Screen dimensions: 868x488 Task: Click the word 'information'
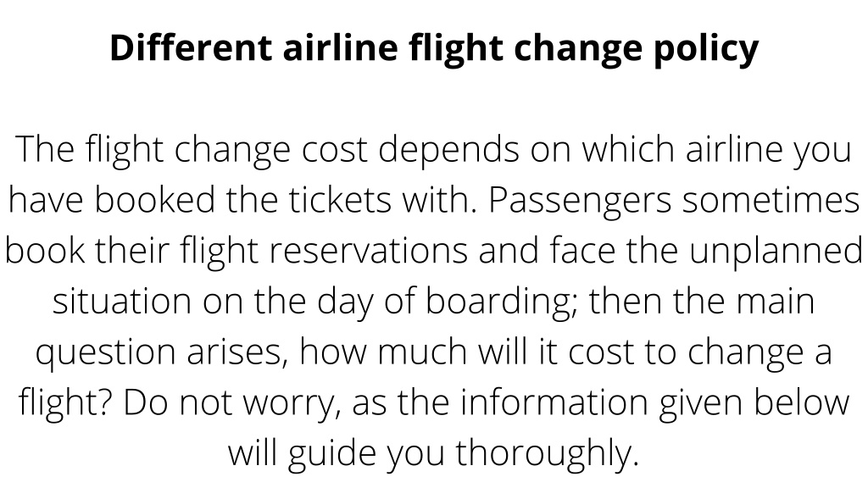[554, 402]
